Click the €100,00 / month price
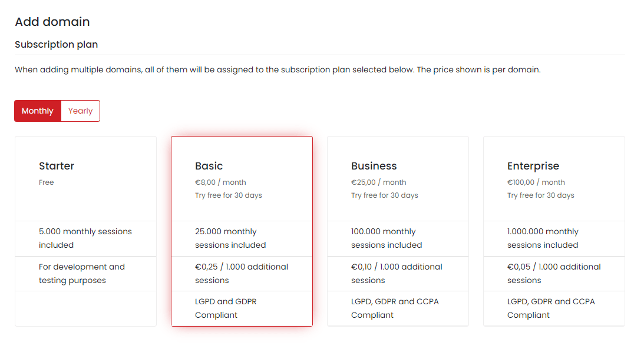 point(536,182)
